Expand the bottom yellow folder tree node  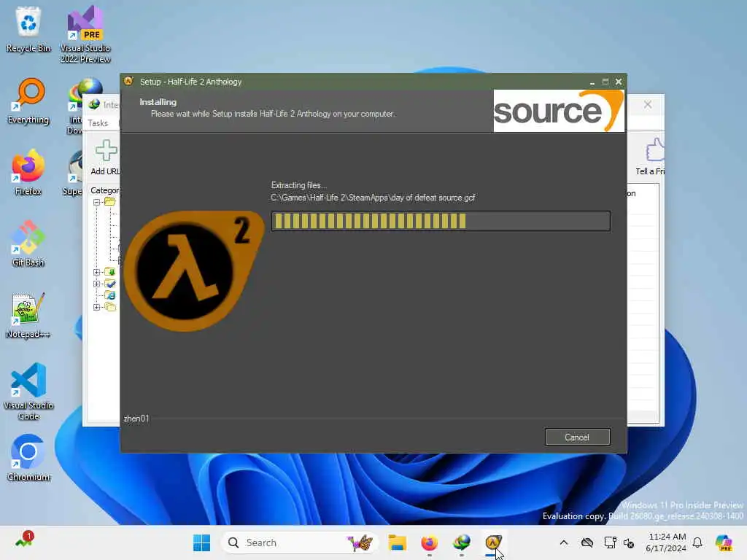(x=97, y=307)
